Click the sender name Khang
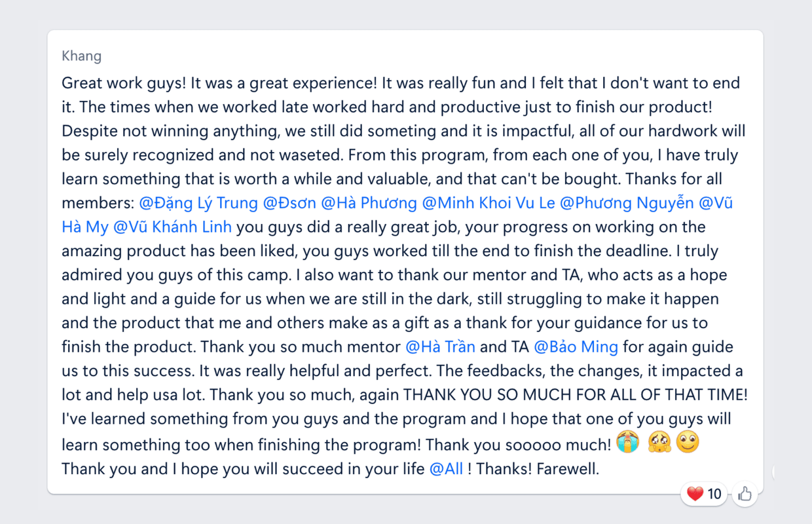The image size is (812, 524). coord(81,56)
